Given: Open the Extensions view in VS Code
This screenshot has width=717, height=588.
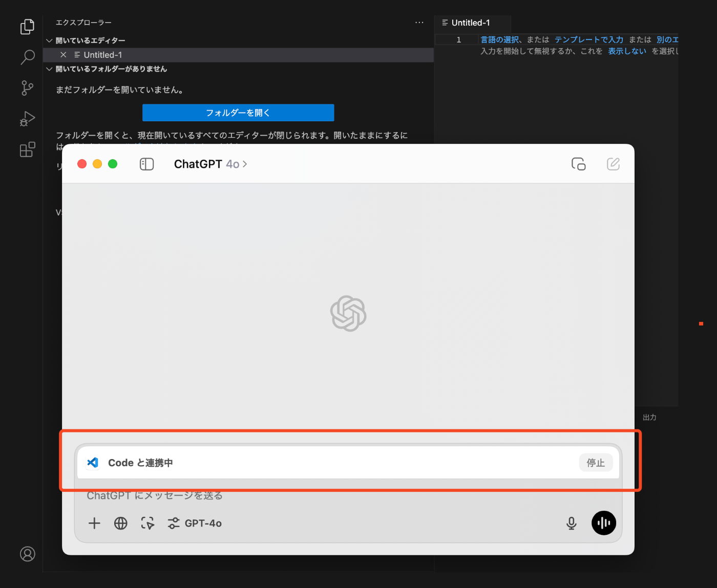Looking at the screenshot, I should click(x=27, y=149).
